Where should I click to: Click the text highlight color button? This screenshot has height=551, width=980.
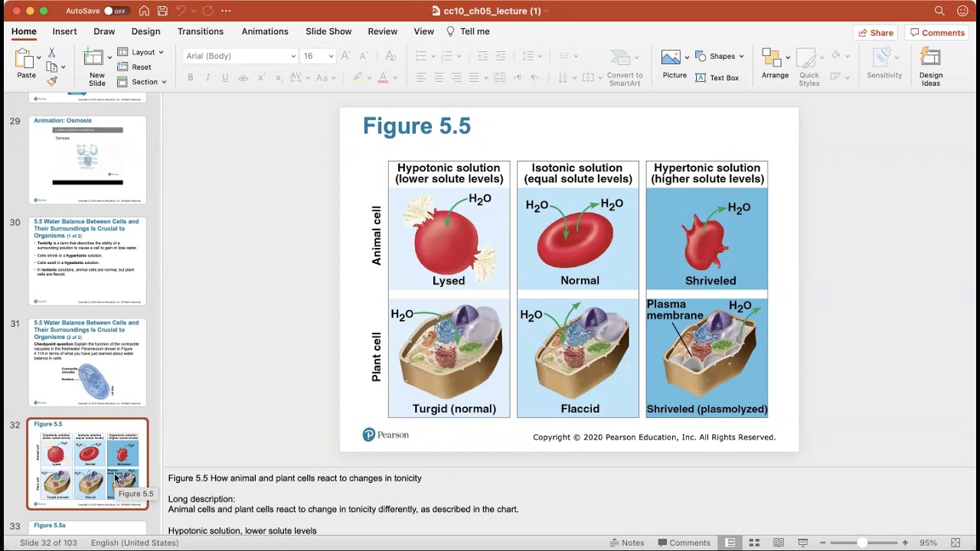tap(357, 77)
